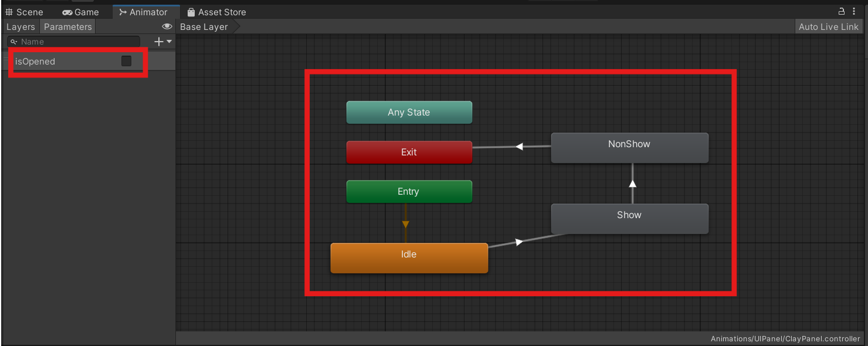Switch to the Game tab
The image size is (868, 346).
click(80, 12)
